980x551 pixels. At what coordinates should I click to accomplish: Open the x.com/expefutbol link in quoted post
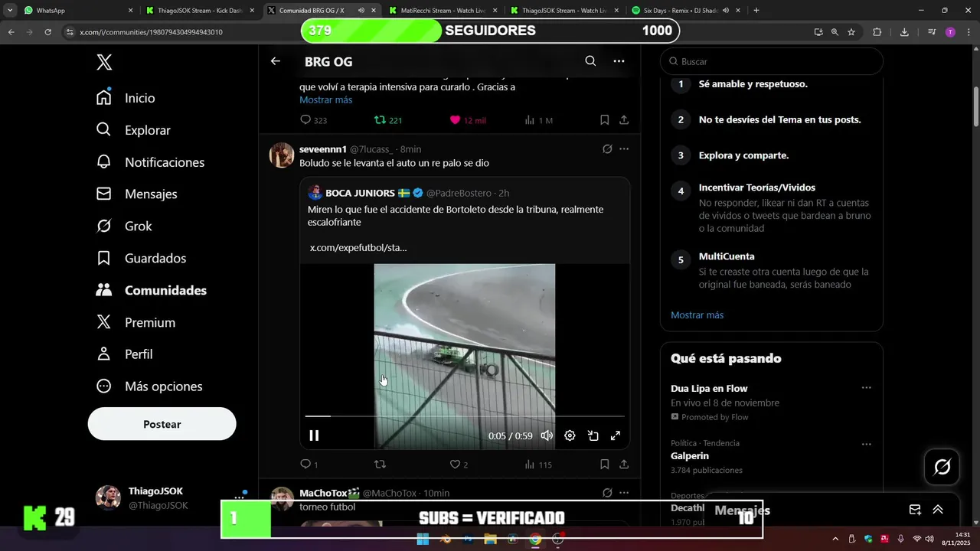[x=358, y=248]
